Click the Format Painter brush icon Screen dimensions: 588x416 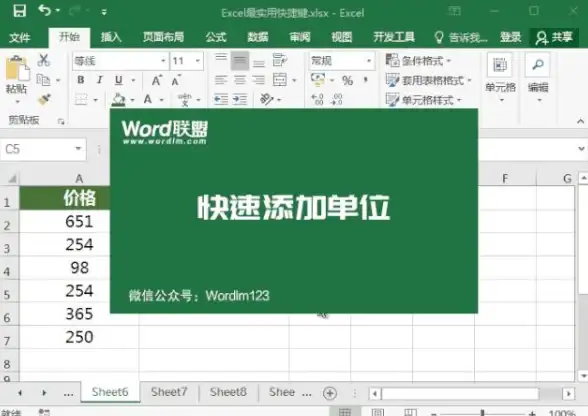pyautogui.click(x=44, y=99)
